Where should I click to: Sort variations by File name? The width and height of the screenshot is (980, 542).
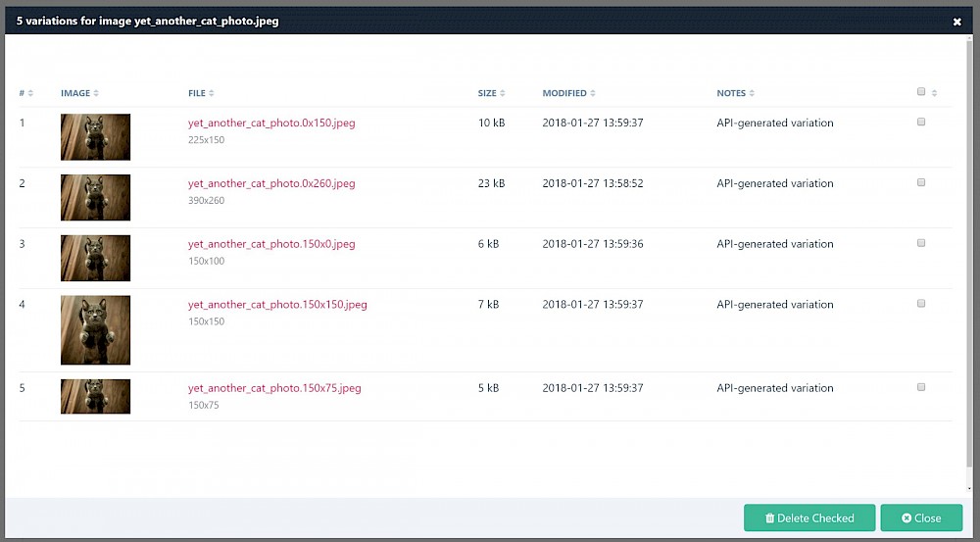pos(200,93)
